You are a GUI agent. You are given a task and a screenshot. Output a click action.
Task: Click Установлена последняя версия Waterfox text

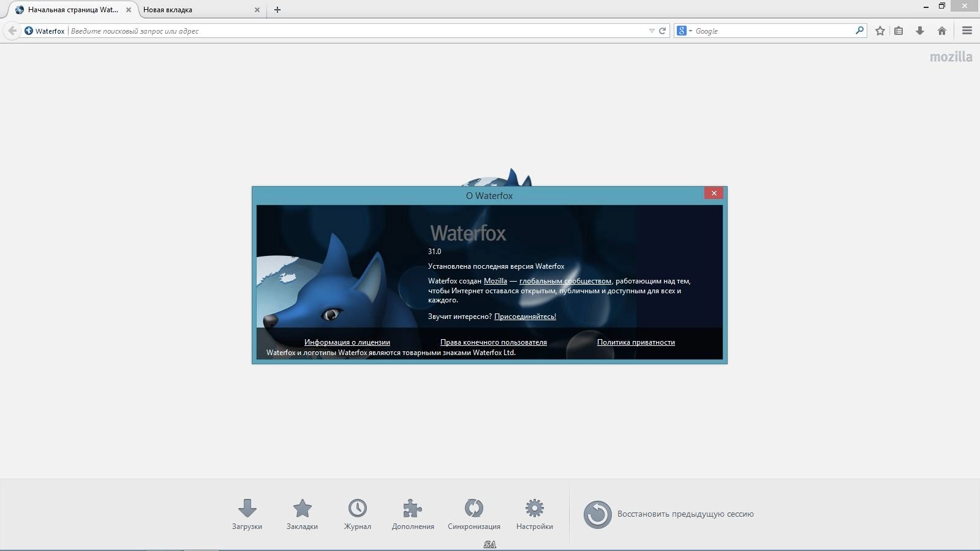[x=496, y=266]
